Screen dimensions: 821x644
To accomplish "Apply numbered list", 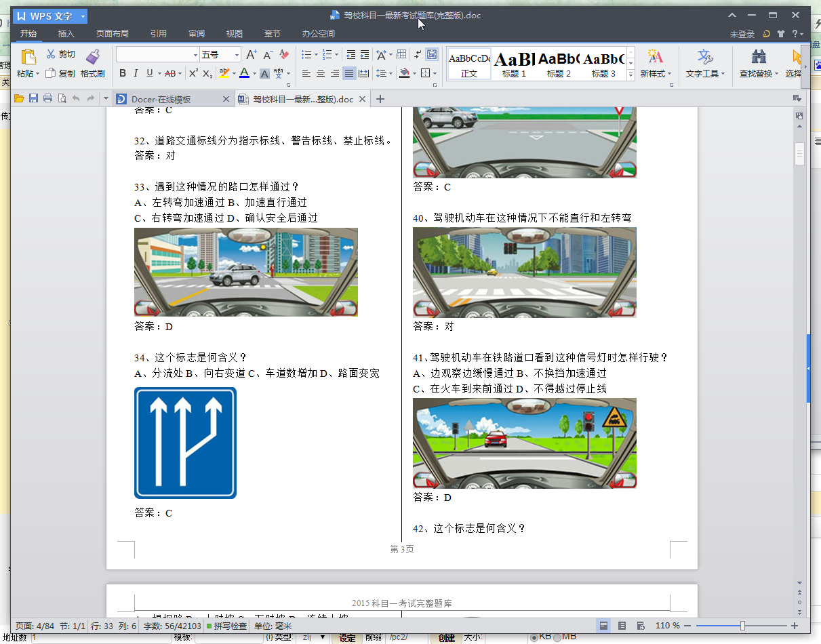I will 327,55.
